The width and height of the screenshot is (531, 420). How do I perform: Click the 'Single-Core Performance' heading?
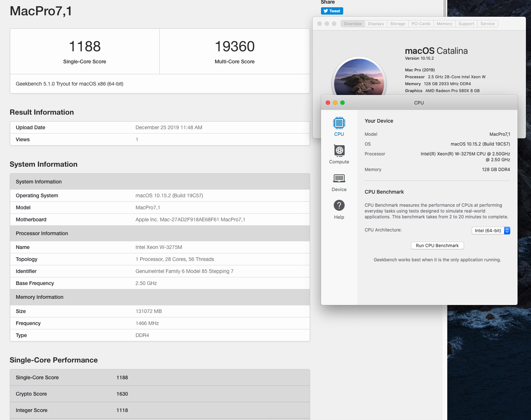54,360
